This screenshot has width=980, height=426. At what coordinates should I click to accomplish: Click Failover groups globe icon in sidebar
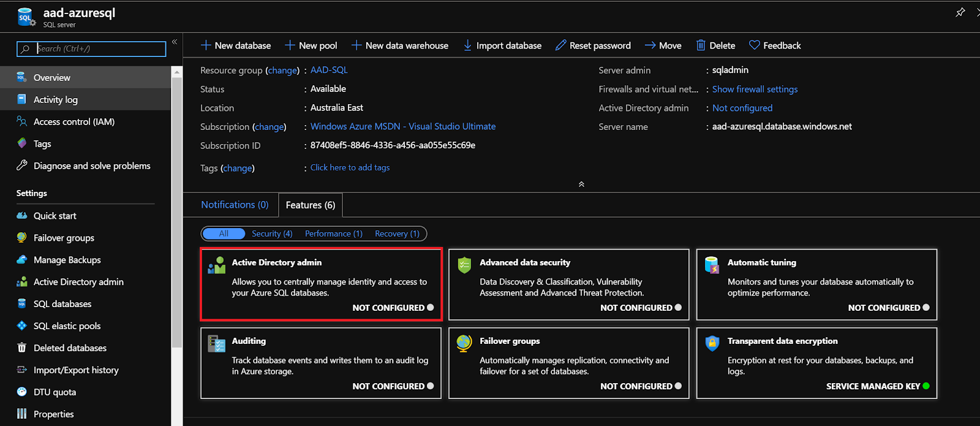[x=21, y=238]
